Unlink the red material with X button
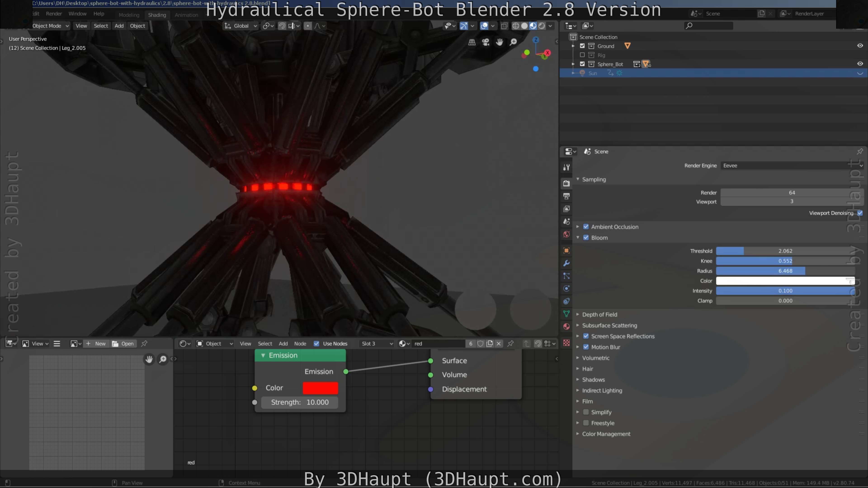 (499, 343)
